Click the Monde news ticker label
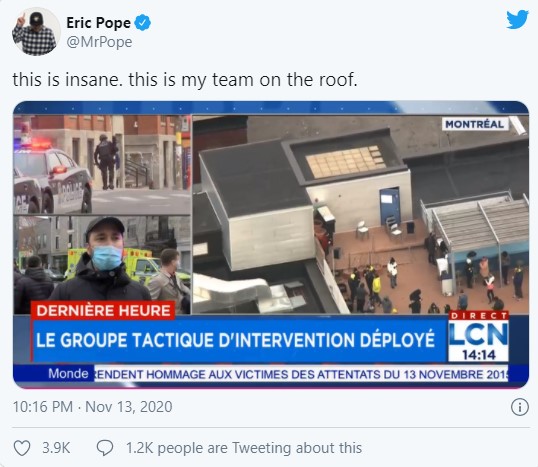 68,373
